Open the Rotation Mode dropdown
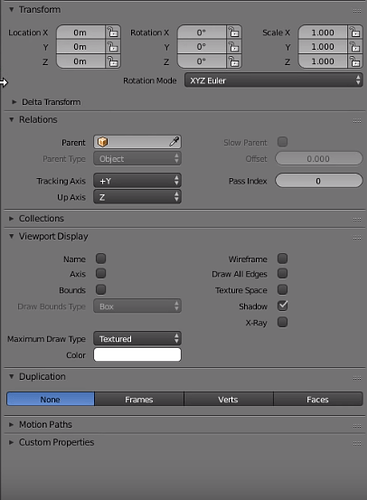The height and width of the screenshot is (500, 367). 273,80
